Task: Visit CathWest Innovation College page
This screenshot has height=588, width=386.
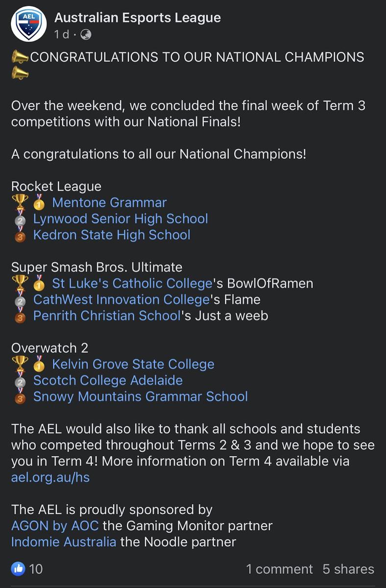Action: click(121, 299)
